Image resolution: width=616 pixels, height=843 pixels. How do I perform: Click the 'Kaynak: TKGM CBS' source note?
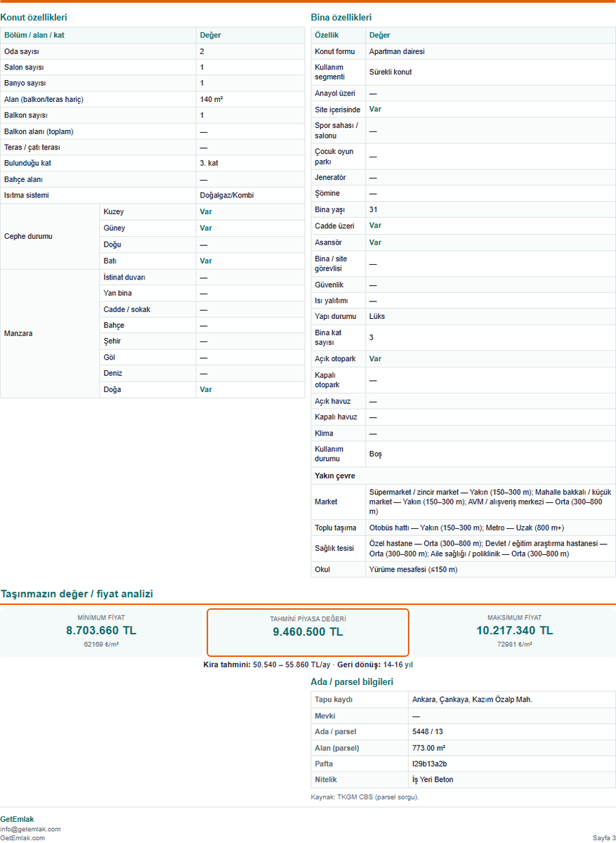(365, 797)
